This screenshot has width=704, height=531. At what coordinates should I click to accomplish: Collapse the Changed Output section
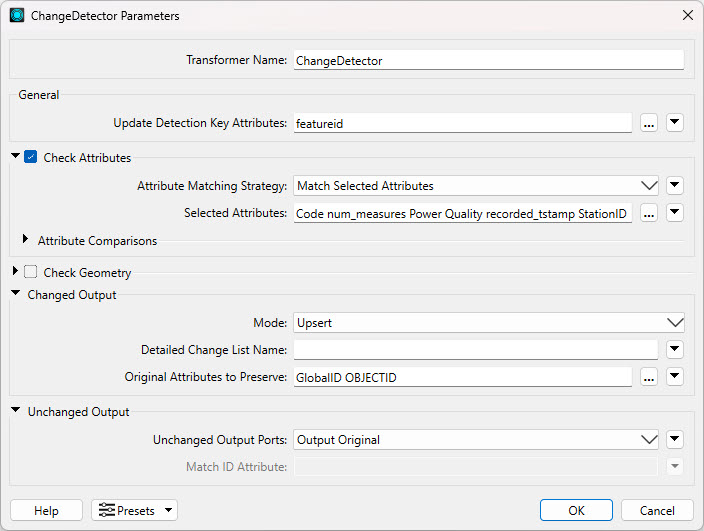pos(16,295)
